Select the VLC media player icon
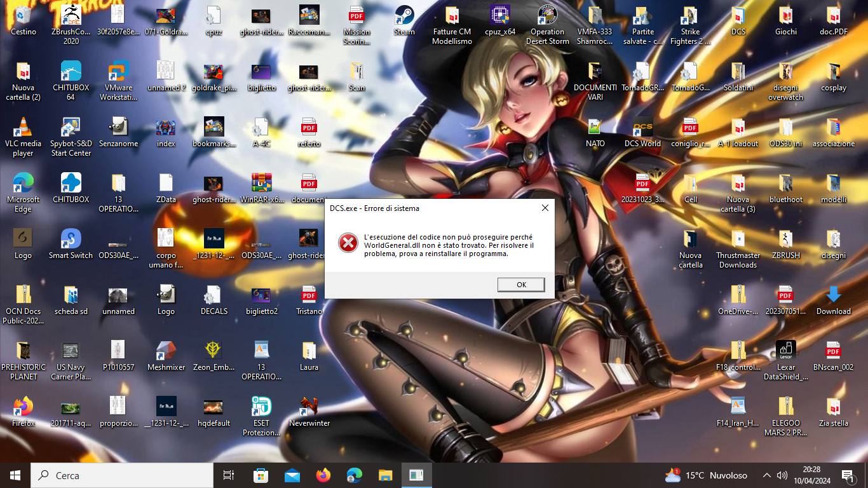 [24, 136]
